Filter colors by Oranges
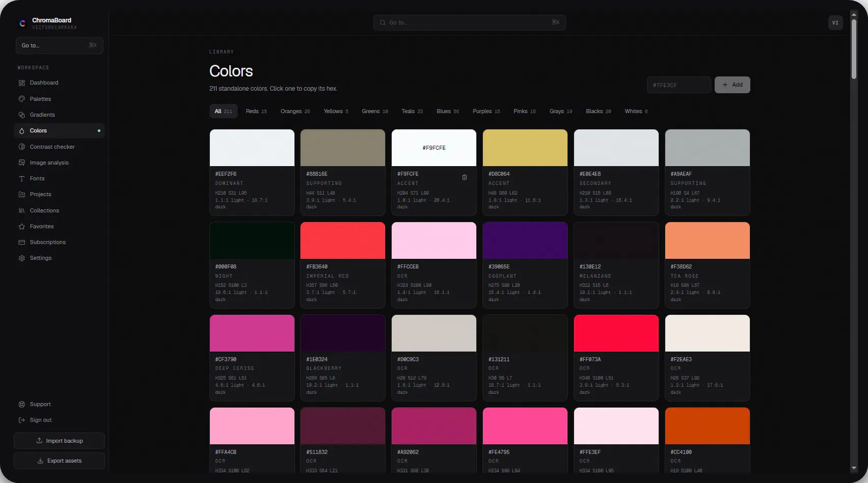The width and height of the screenshot is (868, 483). [x=295, y=111]
